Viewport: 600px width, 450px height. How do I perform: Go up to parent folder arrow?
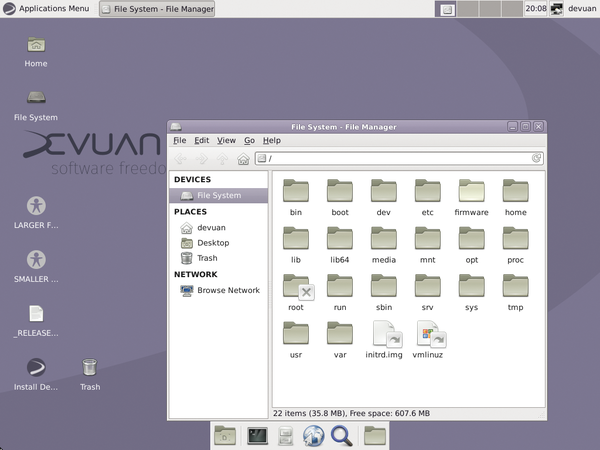222,158
